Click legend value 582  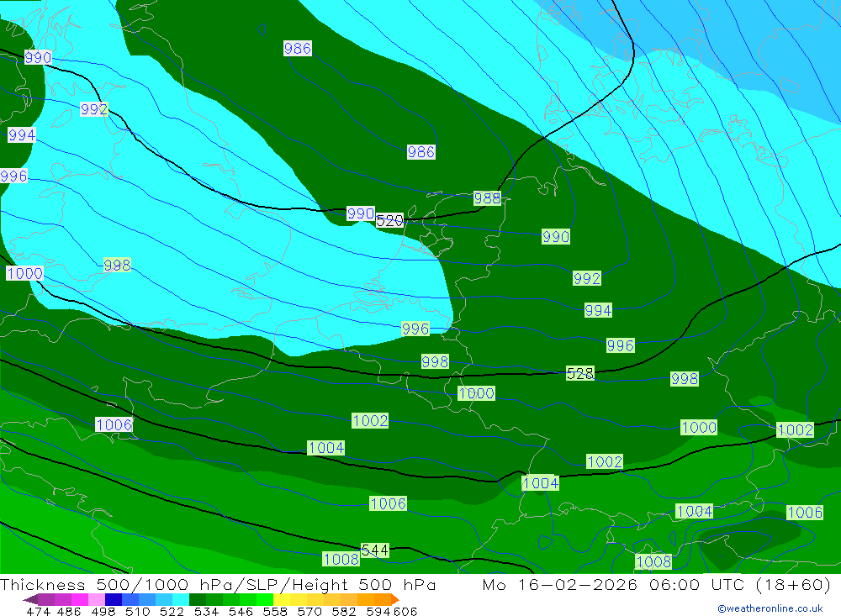(344, 611)
